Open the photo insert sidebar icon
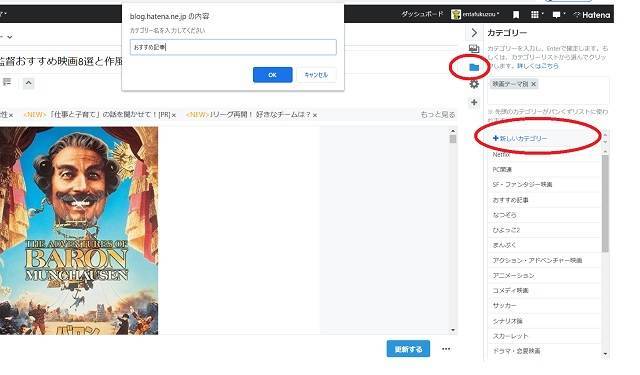 click(474, 49)
